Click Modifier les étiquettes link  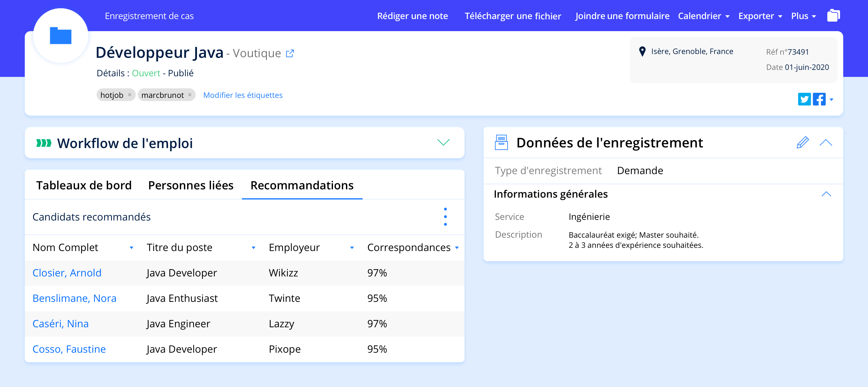(x=243, y=95)
